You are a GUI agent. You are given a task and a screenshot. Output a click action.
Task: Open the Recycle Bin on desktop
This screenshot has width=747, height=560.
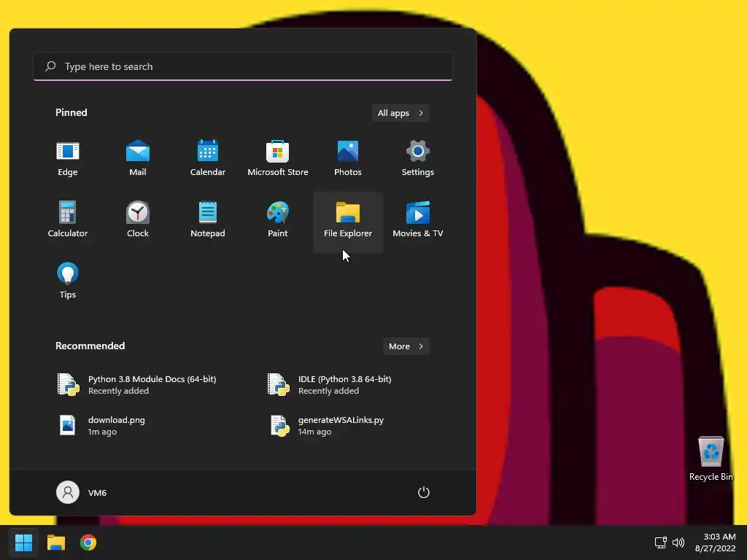coord(711,459)
